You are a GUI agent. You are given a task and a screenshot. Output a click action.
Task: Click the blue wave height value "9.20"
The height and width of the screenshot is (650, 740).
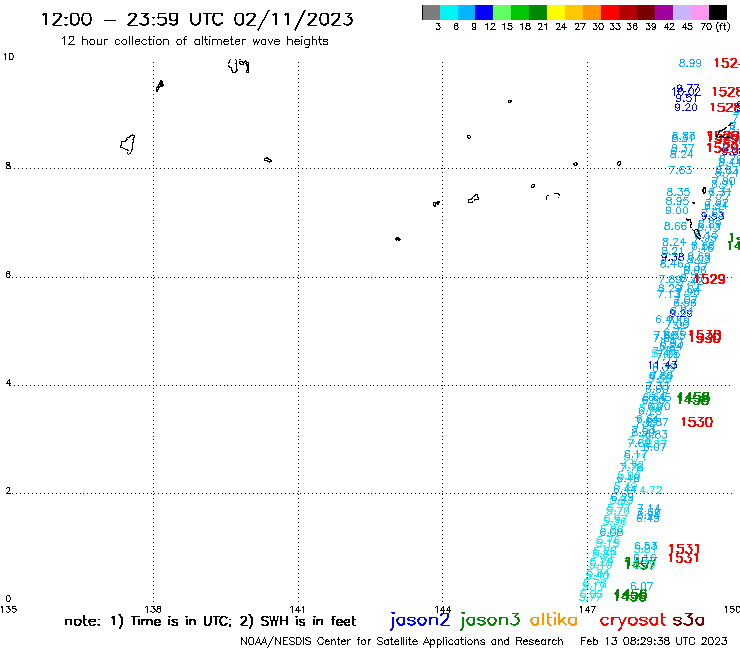click(x=686, y=108)
